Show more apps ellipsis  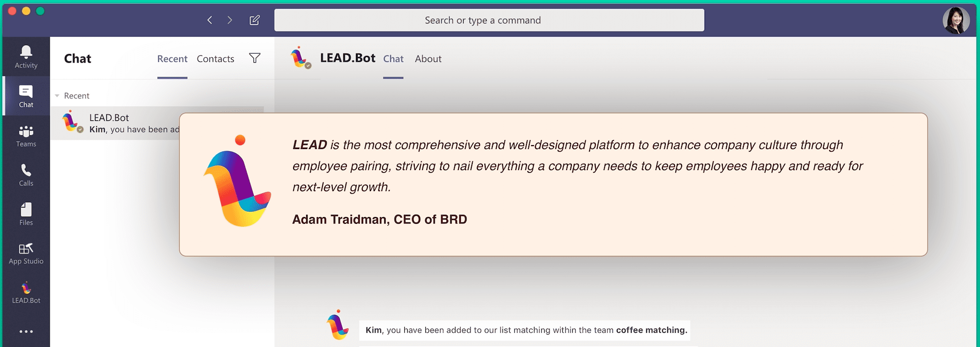(26, 331)
